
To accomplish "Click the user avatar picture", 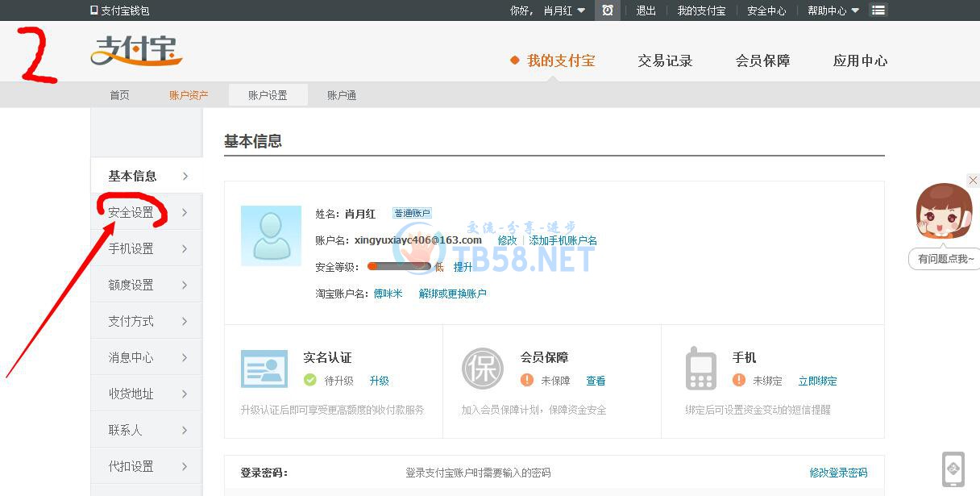I will (x=271, y=235).
